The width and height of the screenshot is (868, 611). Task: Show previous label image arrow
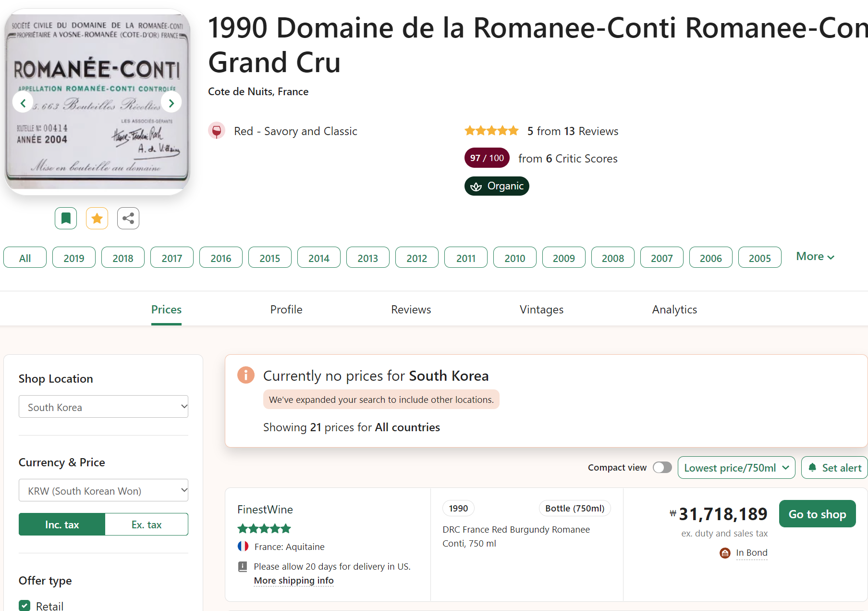[23, 103]
